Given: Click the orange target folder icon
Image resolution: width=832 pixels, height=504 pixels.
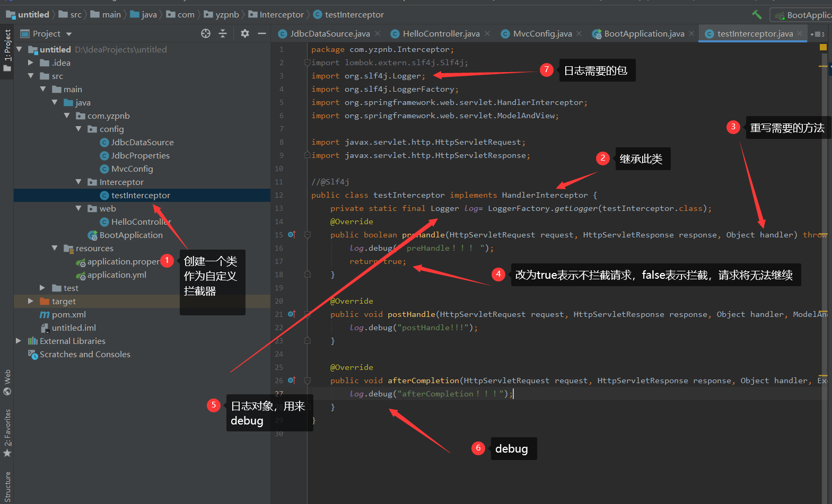Looking at the screenshot, I should click(45, 301).
